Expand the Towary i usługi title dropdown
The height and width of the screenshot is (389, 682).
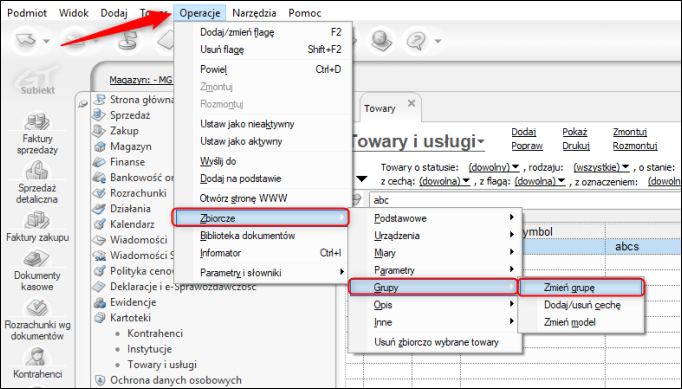tap(481, 142)
